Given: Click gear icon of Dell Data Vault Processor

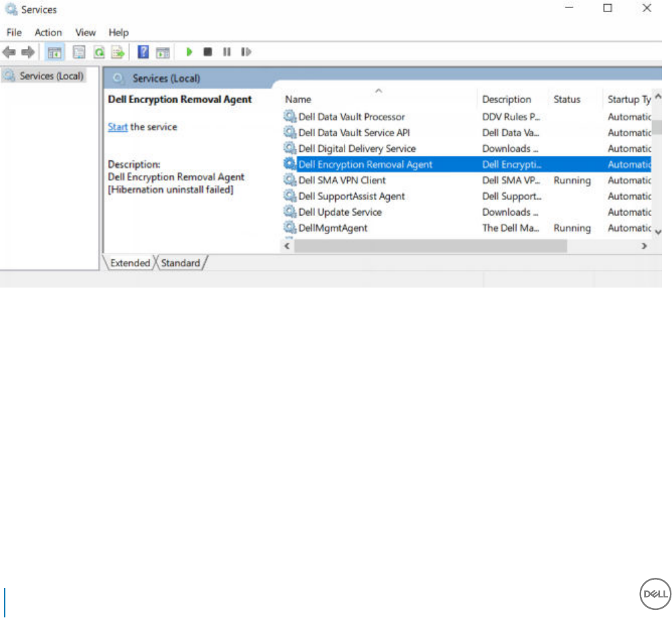Looking at the screenshot, I should tap(289, 116).
